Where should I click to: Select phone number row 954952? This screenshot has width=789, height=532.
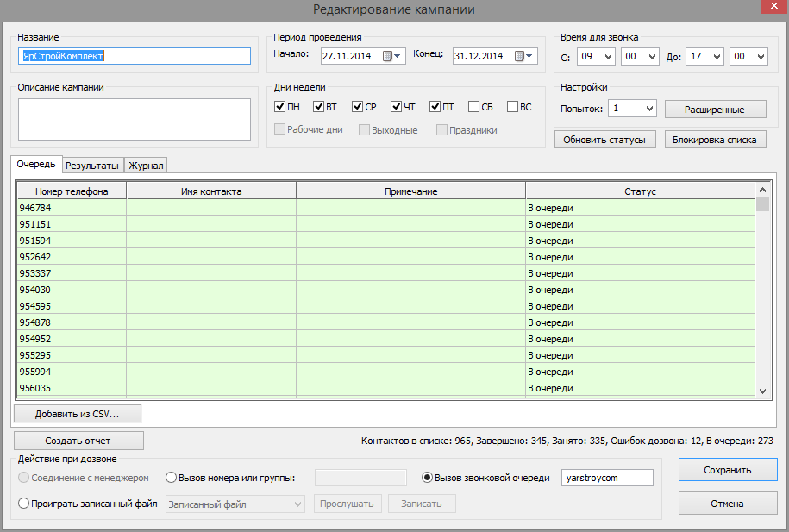point(386,339)
